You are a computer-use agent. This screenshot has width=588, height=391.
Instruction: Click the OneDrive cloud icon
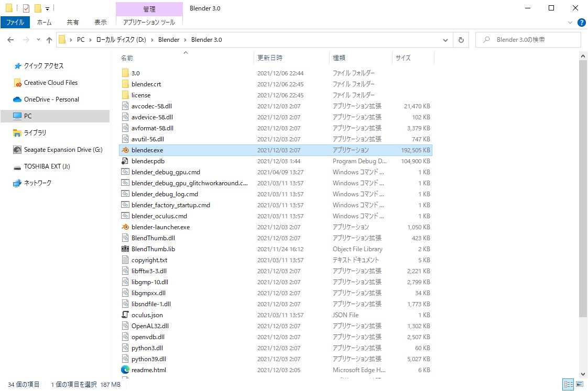click(17, 99)
